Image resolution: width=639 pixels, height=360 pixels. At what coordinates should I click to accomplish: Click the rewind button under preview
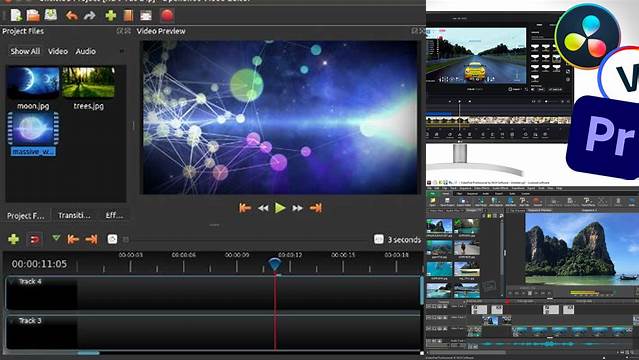coord(263,208)
